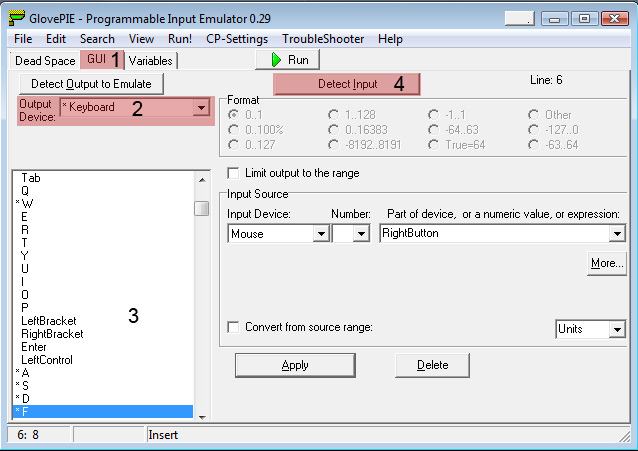This screenshot has width=638, height=451.
Task: Click the green Run arrow icon
Action: click(x=276, y=60)
